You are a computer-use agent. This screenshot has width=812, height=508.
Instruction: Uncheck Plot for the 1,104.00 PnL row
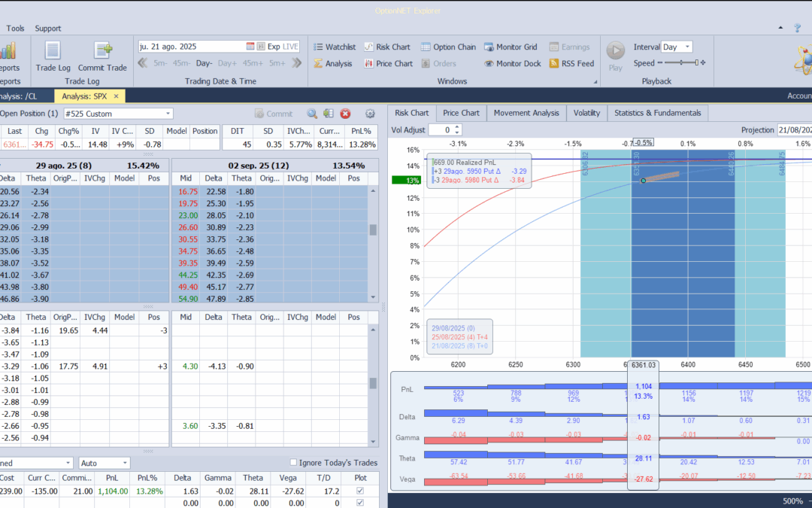(x=360, y=491)
